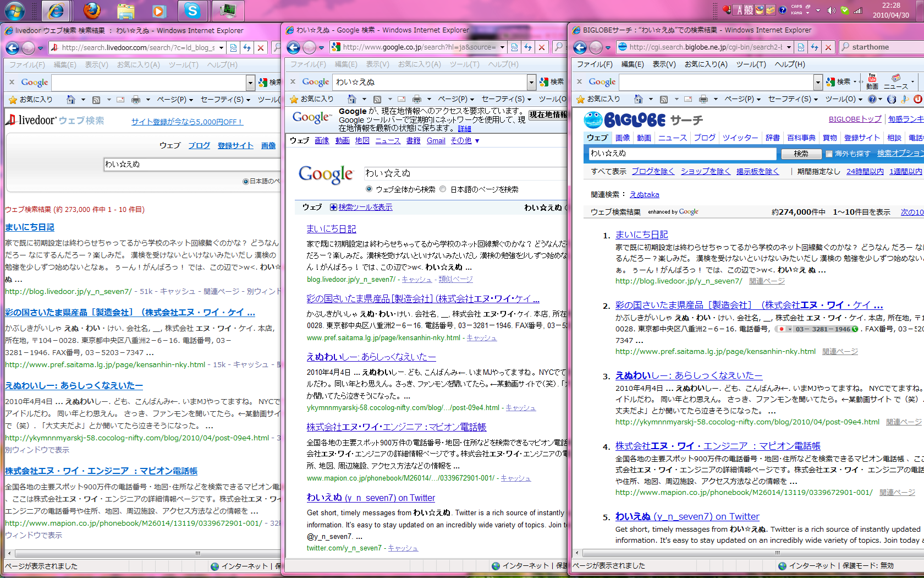The height and width of the screenshot is (578, 924).
Task: Open address bar dropdown in Google window
Action: click(x=502, y=47)
